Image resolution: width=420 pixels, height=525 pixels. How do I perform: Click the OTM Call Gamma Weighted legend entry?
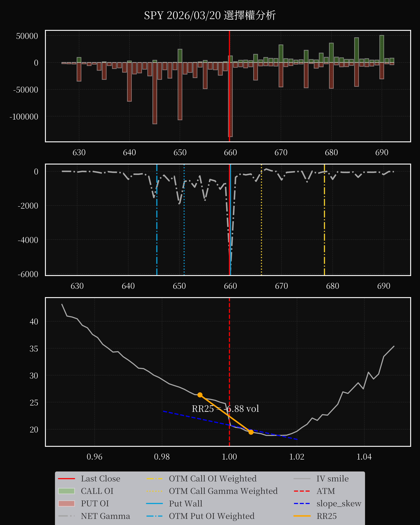coord(212,491)
